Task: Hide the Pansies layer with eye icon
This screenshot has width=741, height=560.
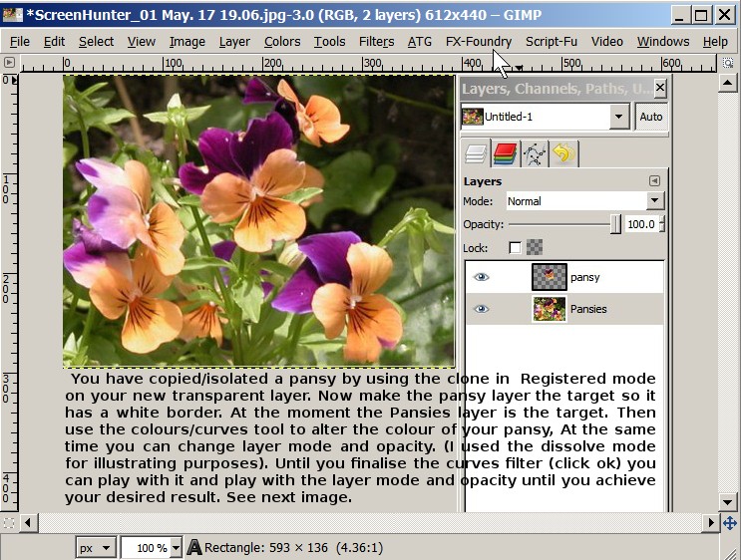Action: click(x=481, y=309)
